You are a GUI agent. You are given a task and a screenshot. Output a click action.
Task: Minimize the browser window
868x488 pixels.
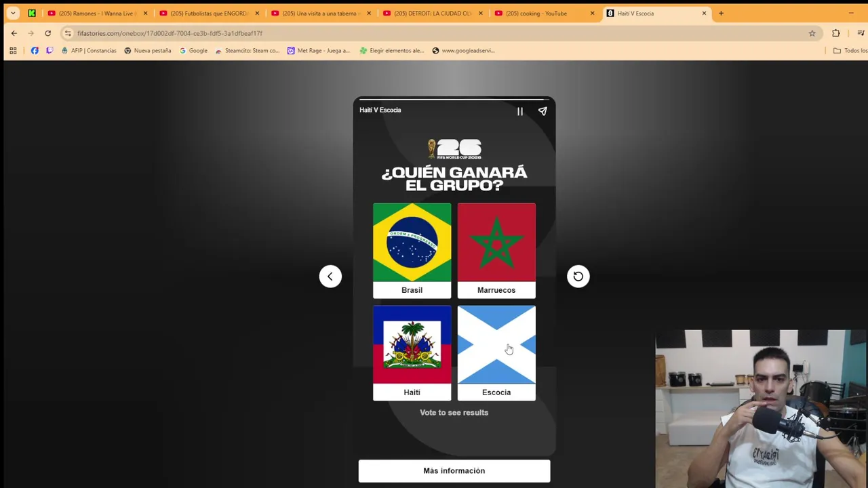point(851,14)
